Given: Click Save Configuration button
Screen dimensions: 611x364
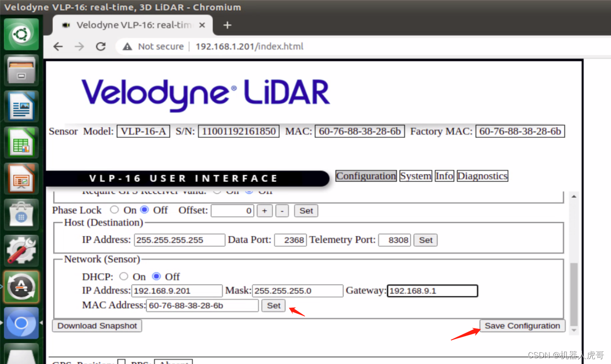Looking at the screenshot, I should click(x=522, y=326).
